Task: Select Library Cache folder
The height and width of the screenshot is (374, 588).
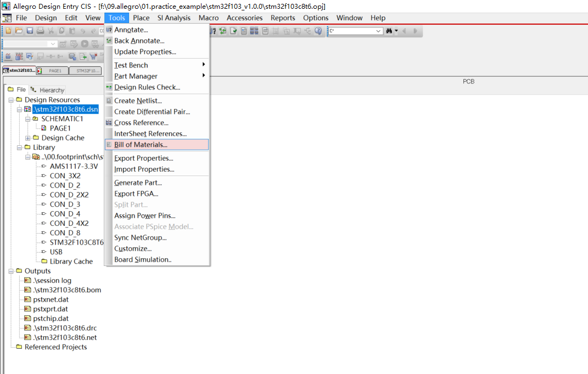Action: 71,261
